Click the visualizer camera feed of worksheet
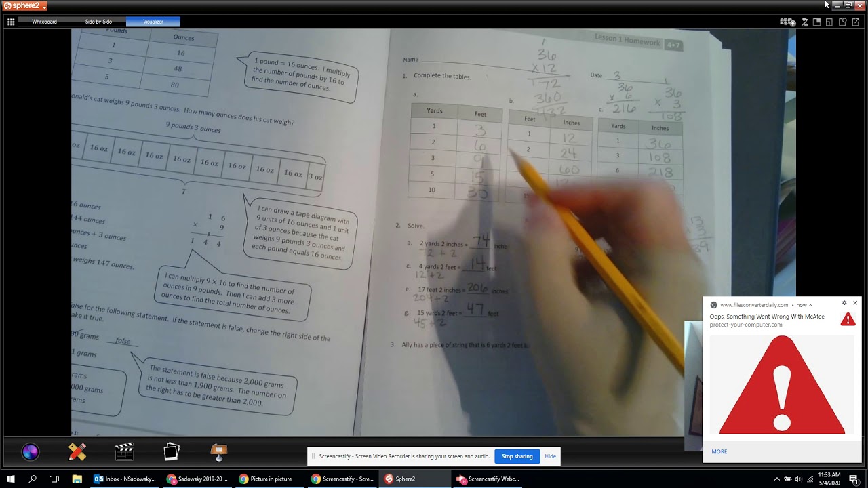The height and width of the screenshot is (488, 868). coord(433,232)
